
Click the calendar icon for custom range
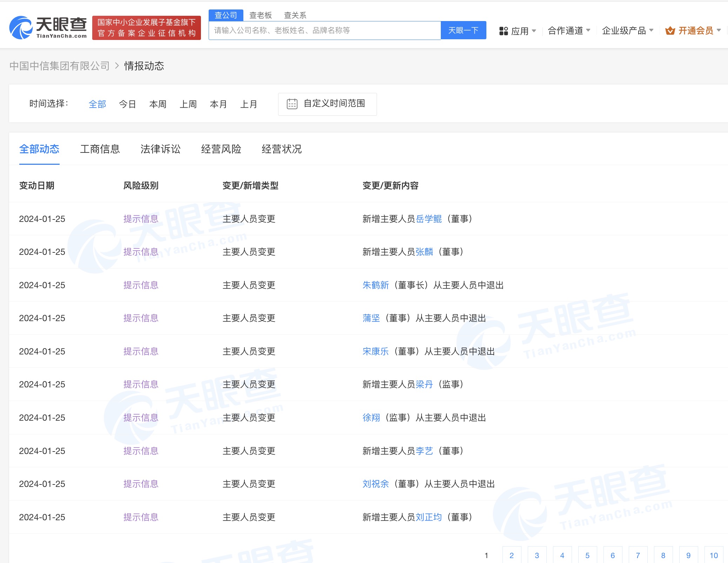[292, 104]
